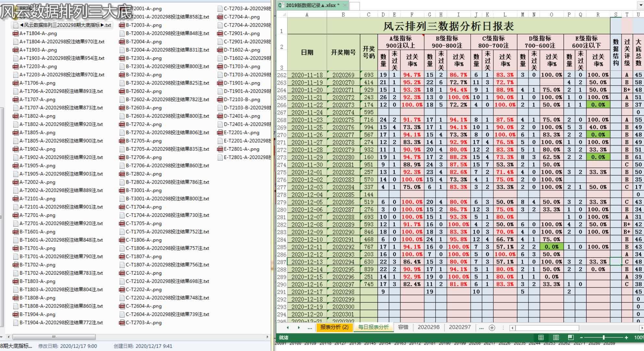
Task: Zoom out with the minus button
Action: point(581,337)
